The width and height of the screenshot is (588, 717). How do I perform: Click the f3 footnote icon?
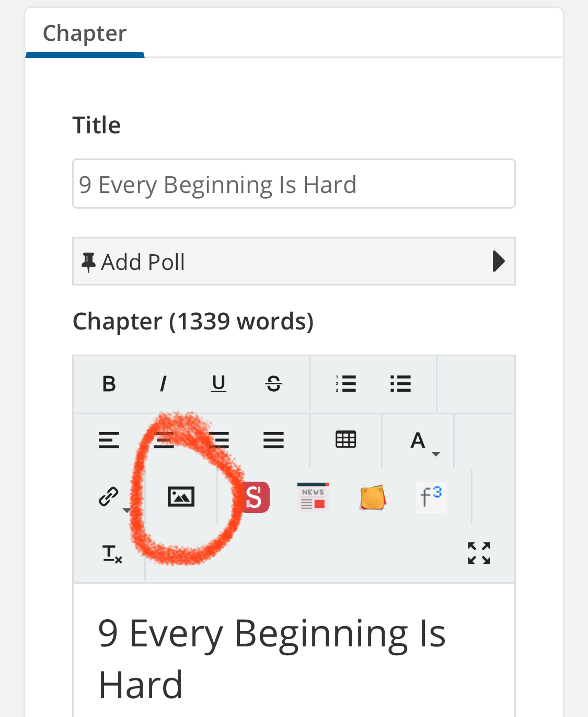(x=431, y=497)
